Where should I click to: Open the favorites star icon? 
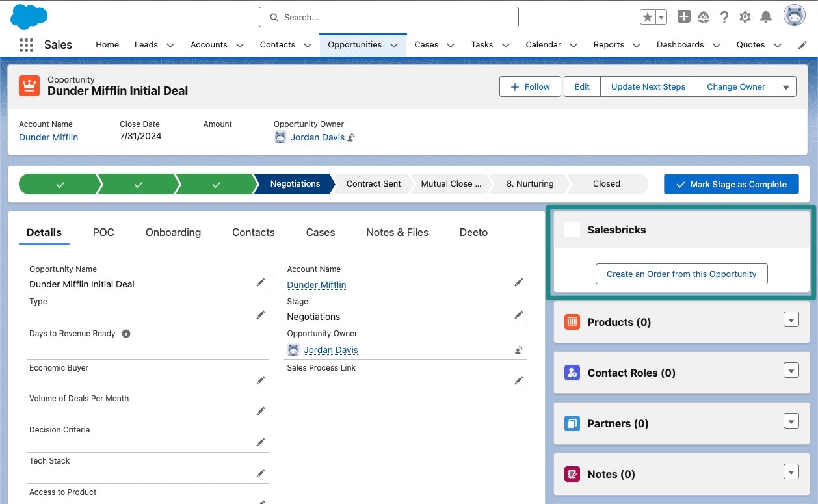pos(648,17)
